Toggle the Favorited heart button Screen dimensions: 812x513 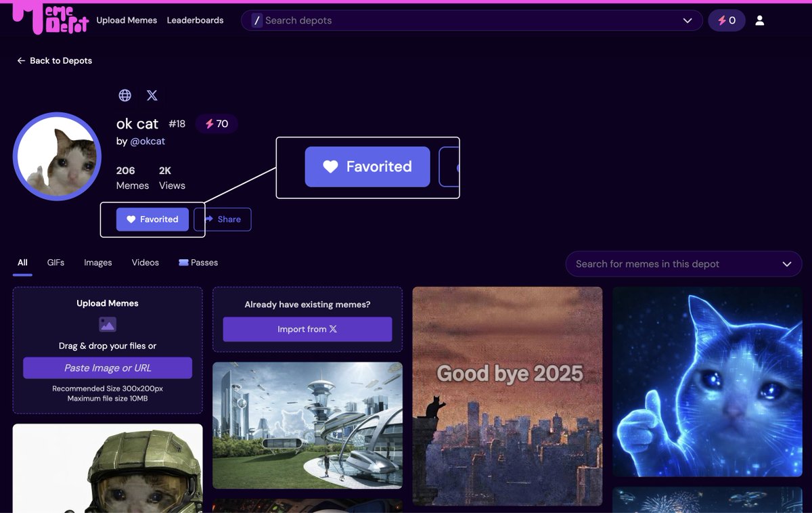pos(152,219)
